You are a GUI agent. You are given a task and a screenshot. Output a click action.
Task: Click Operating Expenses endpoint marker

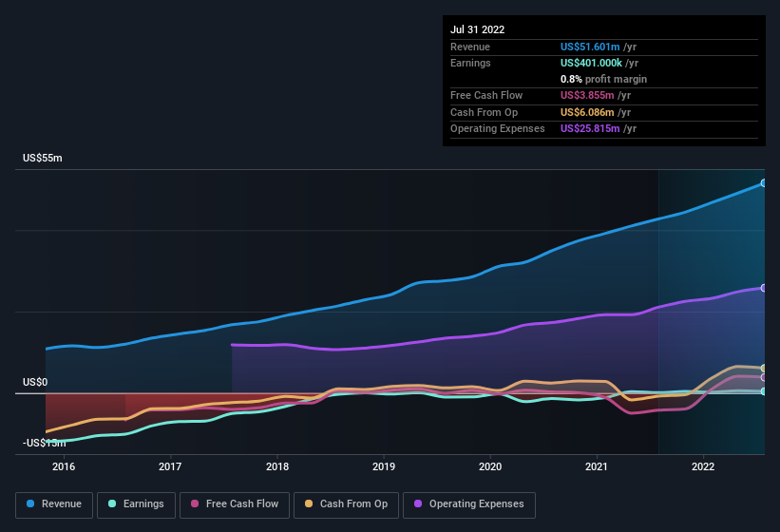(764, 288)
